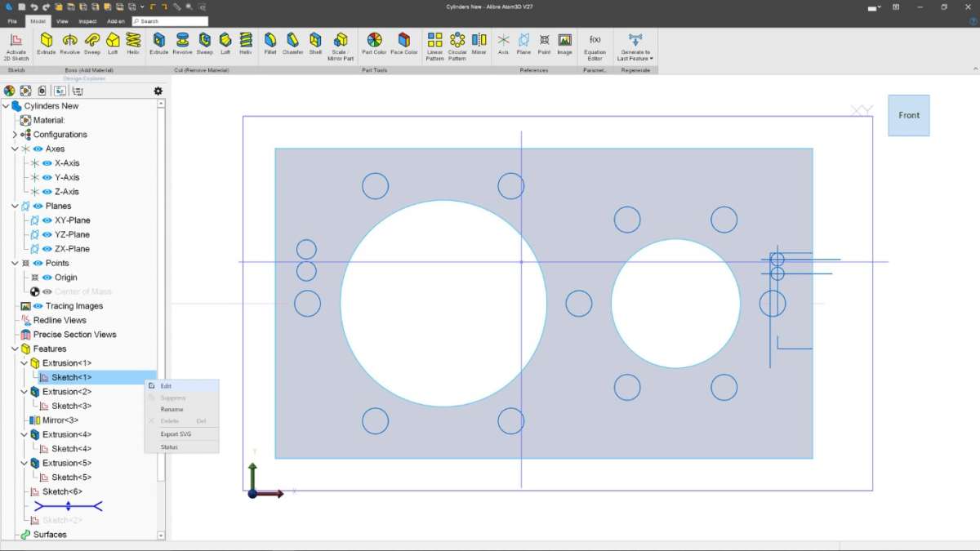Viewport: 980px width, 551px height.
Task: Toggle X-Axis visibility eye
Action: click(x=47, y=163)
